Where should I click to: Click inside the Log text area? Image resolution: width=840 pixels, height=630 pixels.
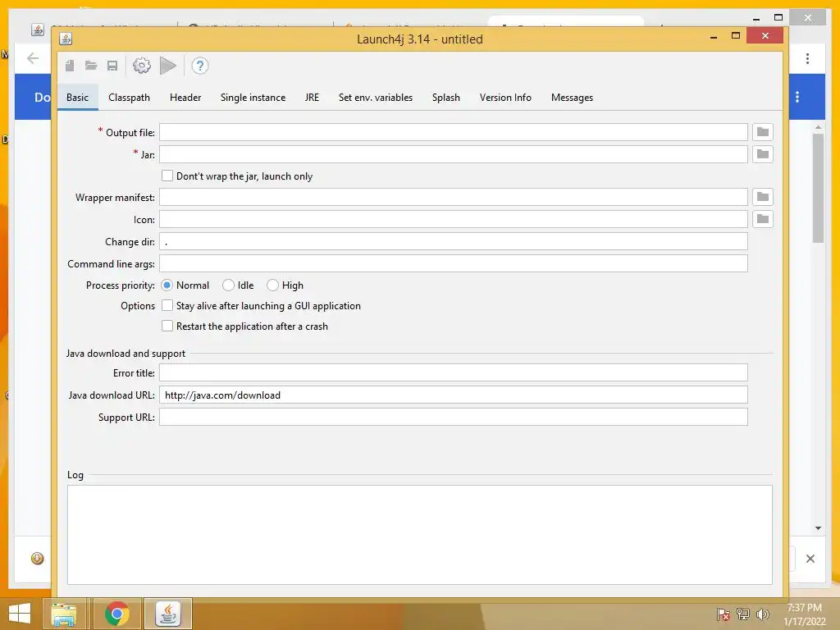(x=419, y=535)
